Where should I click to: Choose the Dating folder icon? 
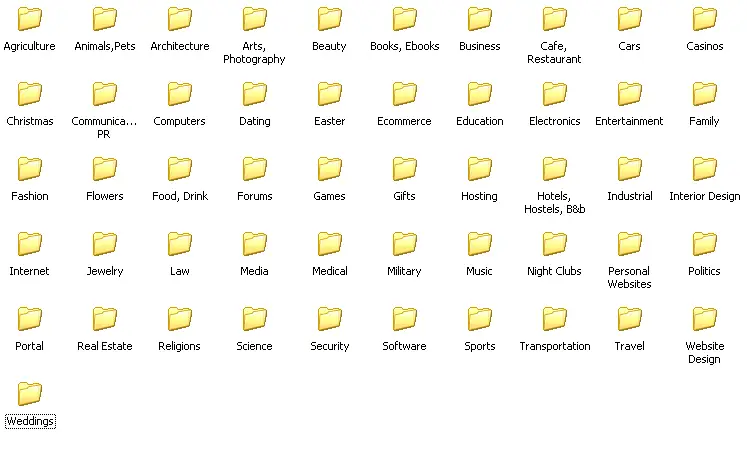(x=254, y=94)
